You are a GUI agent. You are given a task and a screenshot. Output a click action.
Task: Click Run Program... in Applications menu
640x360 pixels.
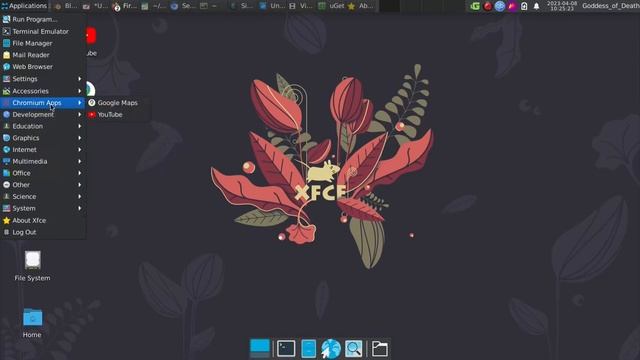43,19
